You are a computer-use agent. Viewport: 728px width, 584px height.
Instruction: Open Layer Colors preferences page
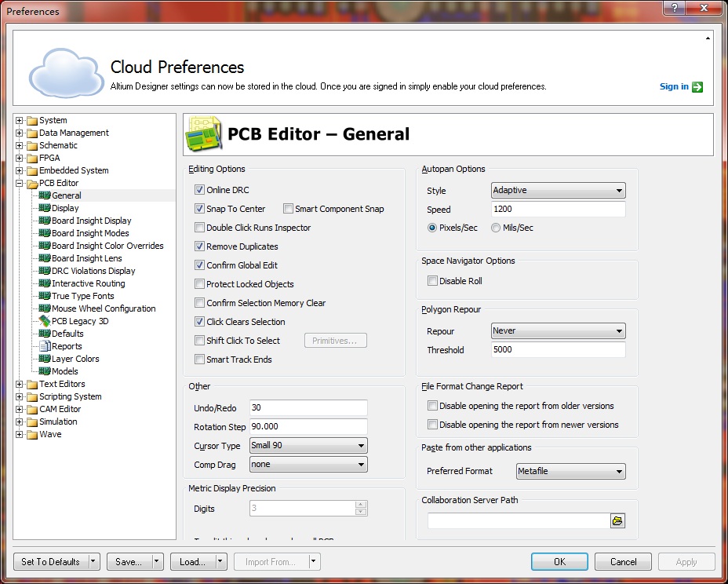click(x=75, y=359)
